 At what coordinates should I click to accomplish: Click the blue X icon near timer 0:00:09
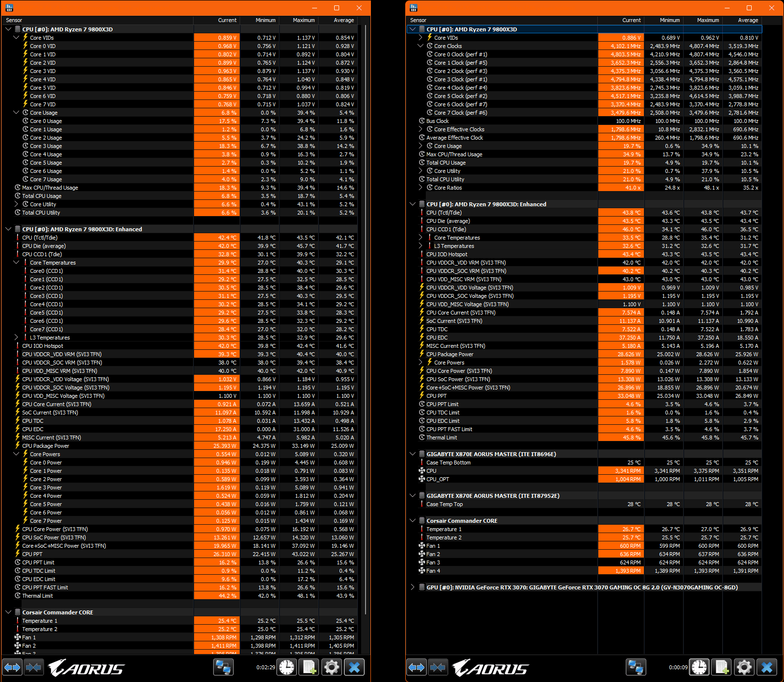767,667
